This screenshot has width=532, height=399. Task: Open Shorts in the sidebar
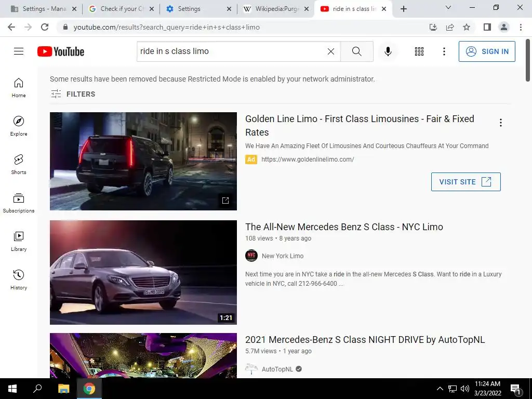tap(19, 164)
